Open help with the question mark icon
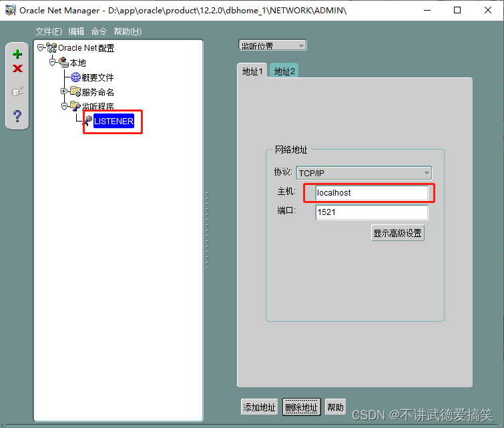Image resolution: width=504 pixels, height=428 pixels. point(17,116)
